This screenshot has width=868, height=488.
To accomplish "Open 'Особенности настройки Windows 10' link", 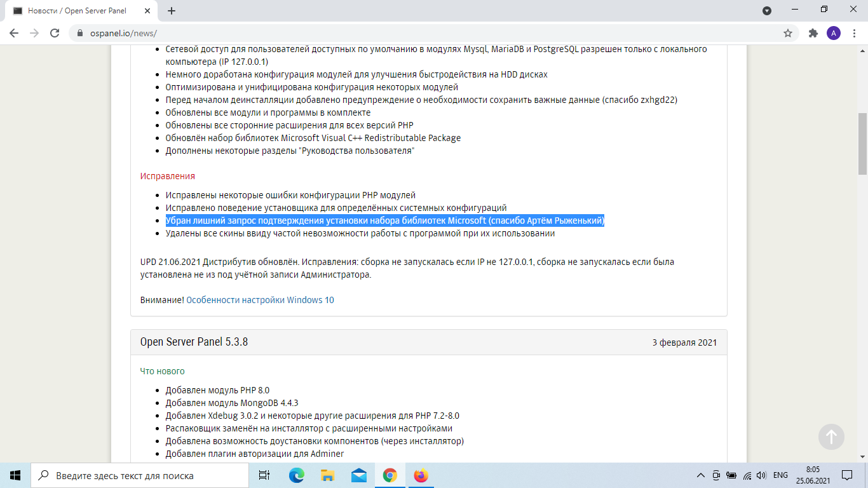I will pos(260,300).
